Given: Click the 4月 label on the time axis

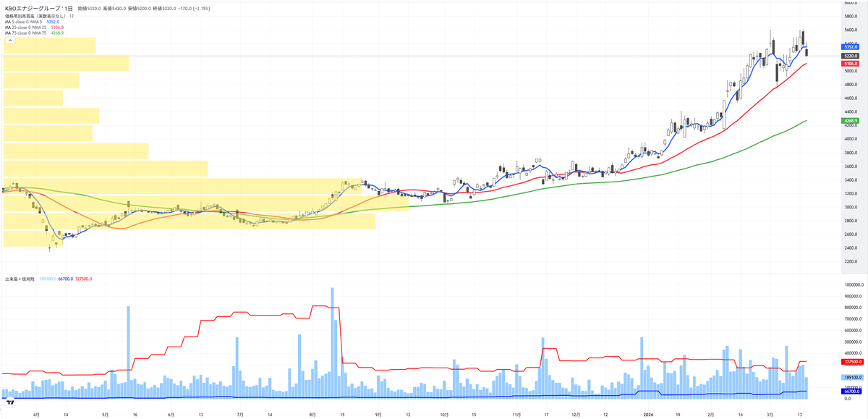Looking at the screenshot, I should 37,415.
